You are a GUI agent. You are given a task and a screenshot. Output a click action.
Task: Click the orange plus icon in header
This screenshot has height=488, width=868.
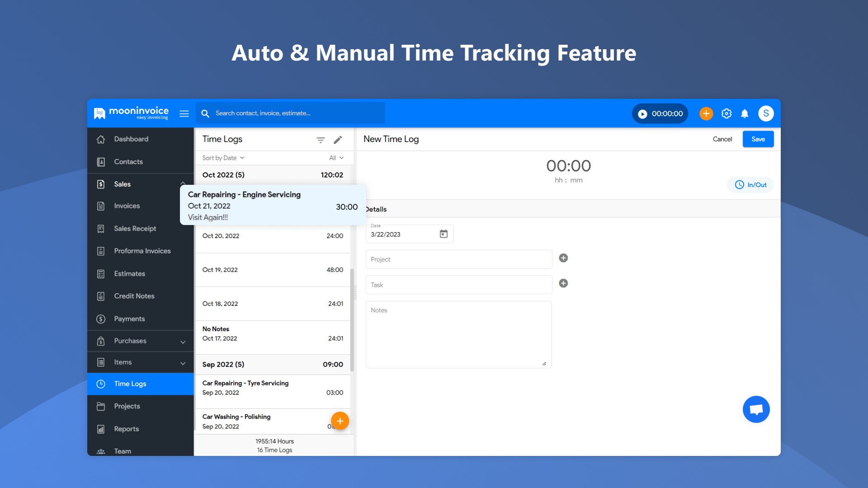[706, 113]
